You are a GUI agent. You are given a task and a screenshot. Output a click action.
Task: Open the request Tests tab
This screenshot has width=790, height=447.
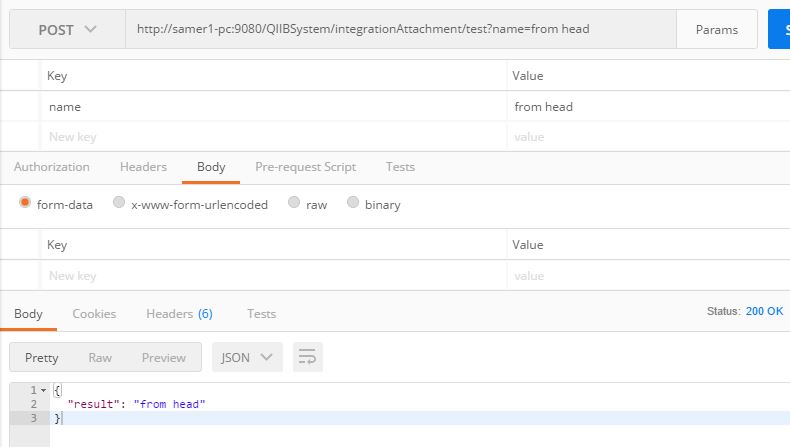pyautogui.click(x=401, y=167)
